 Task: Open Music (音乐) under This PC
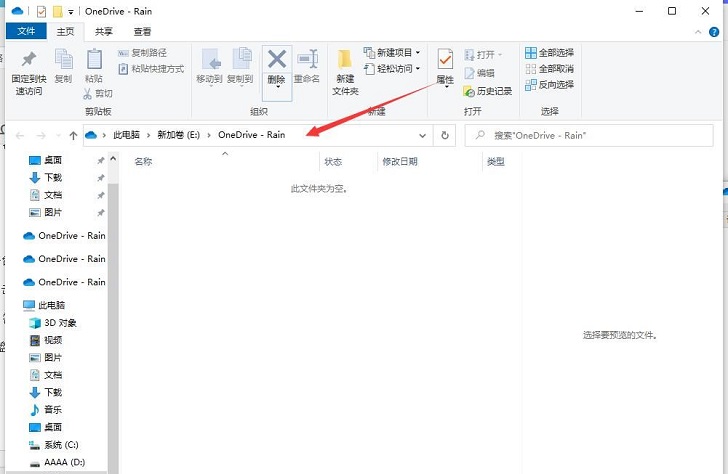(46, 409)
